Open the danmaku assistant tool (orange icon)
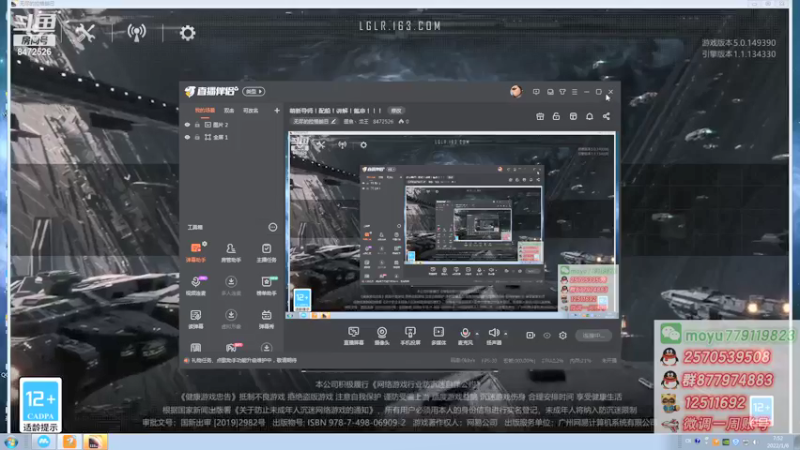Image resolution: width=800 pixels, height=450 pixels. coord(196,252)
